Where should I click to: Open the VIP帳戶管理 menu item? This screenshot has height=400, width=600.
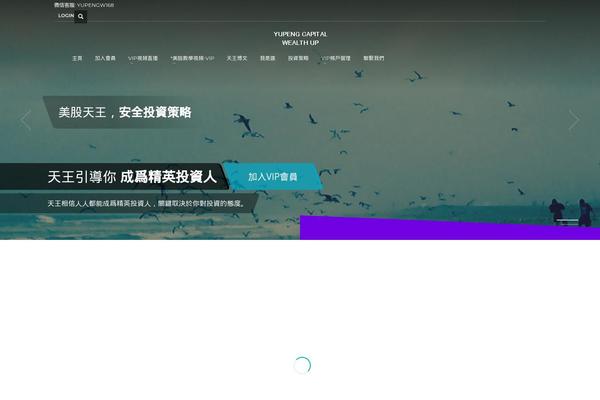click(x=336, y=58)
